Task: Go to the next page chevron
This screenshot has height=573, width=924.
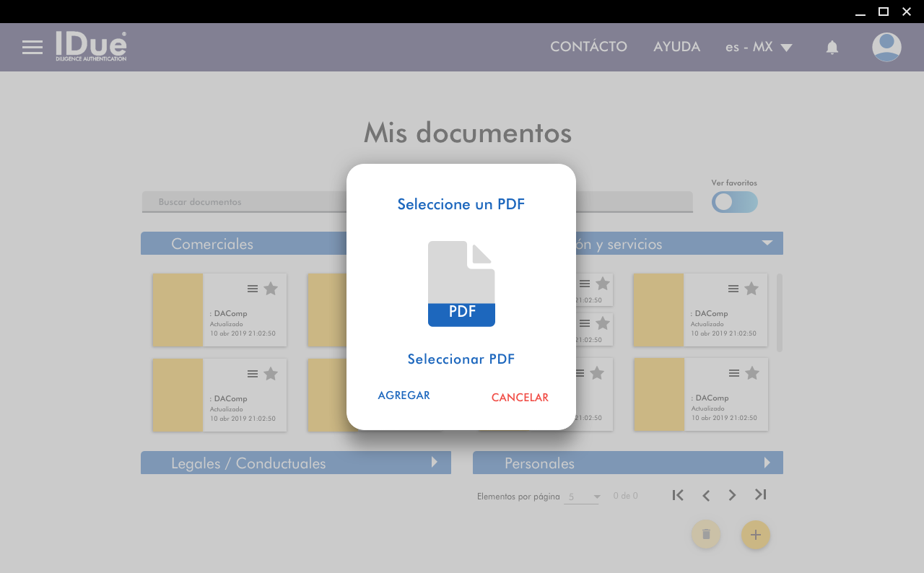Action: 732,495
